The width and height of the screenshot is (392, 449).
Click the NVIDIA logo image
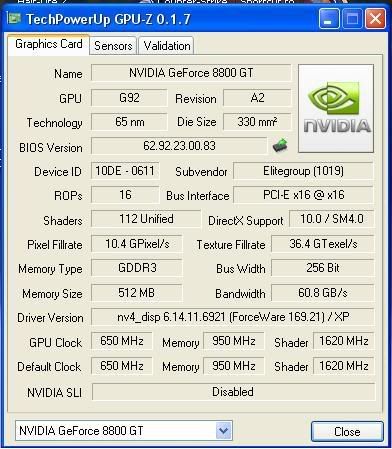pyautogui.click(x=336, y=109)
